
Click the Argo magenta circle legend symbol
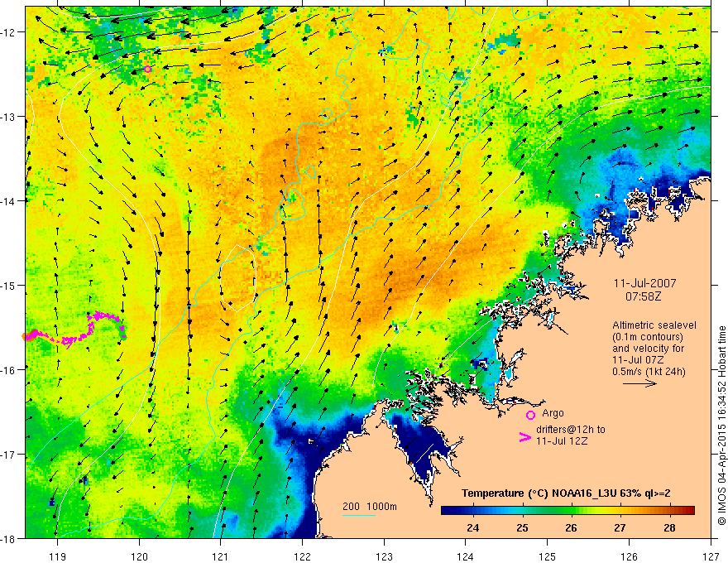pos(530,415)
